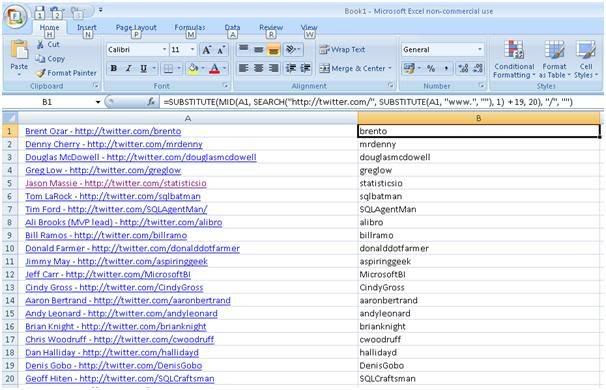Viewport: 606px width, 390px height.
Task: Click the Paste clipboard icon
Action: point(19,50)
